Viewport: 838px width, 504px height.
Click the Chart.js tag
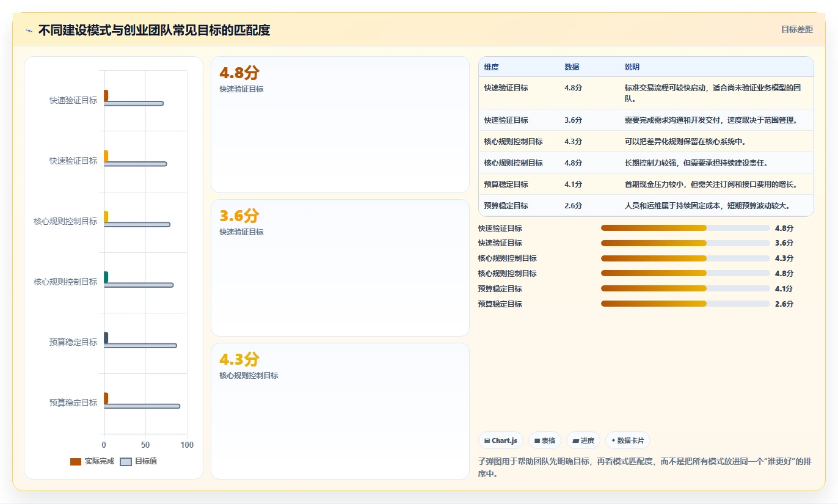(501, 440)
